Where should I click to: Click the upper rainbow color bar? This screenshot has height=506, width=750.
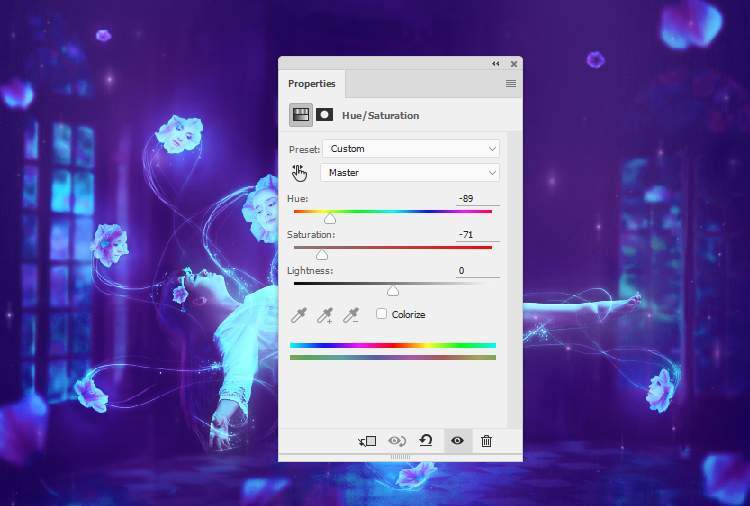coord(393,345)
